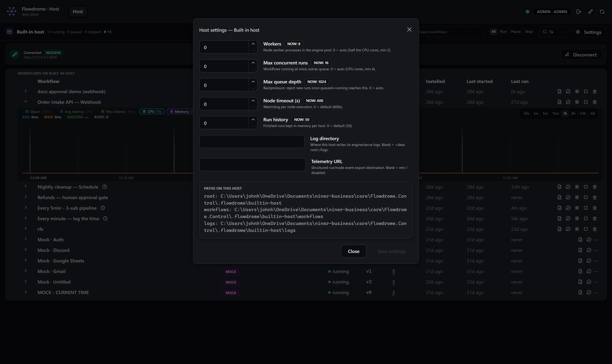Click the sign-out icon in the header
The image size is (612, 364).
579,11
